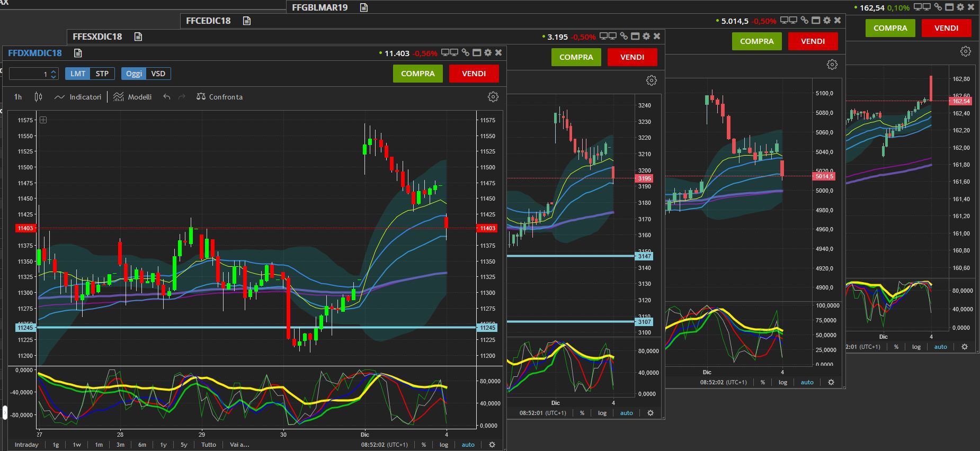Viewport: 980px width, 451px height.
Task: Open the document icon beside FFESXDIC18
Action: (138, 37)
